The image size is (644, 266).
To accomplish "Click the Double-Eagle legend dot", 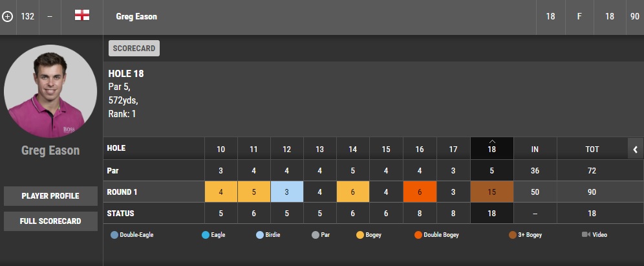I will point(114,235).
